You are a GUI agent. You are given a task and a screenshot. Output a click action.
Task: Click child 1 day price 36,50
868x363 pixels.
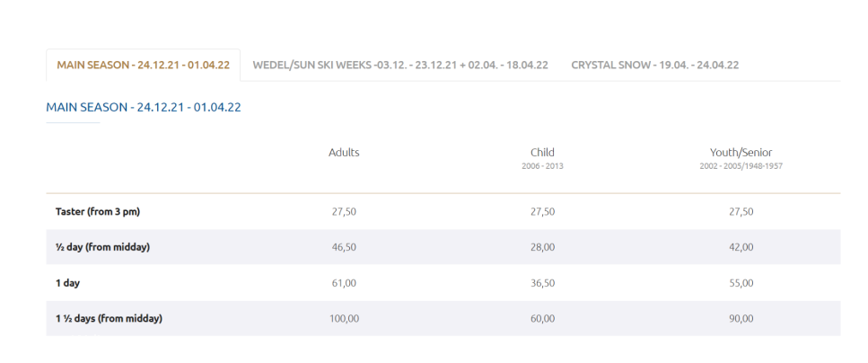point(542,283)
